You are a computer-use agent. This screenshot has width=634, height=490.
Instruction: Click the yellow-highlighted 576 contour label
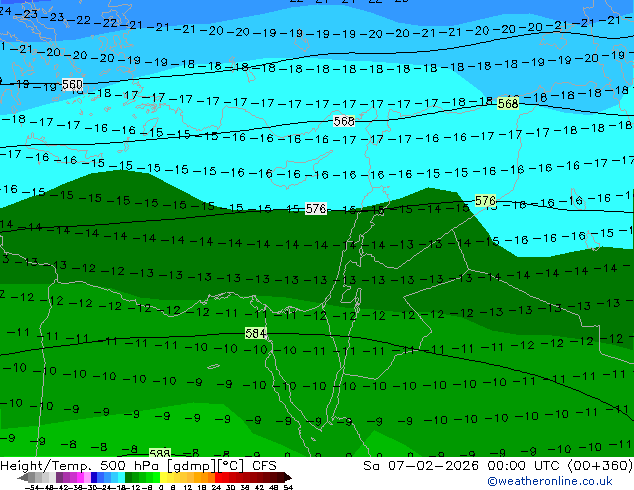(485, 201)
